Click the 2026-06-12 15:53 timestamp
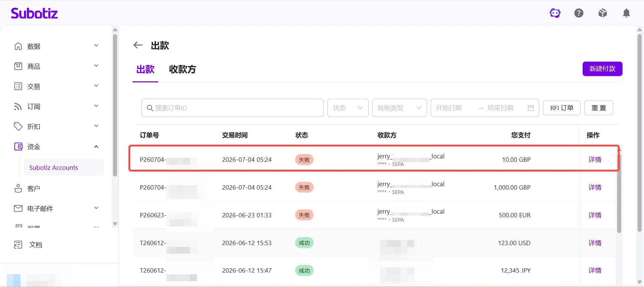This screenshot has width=644, height=287. click(247, 243)
